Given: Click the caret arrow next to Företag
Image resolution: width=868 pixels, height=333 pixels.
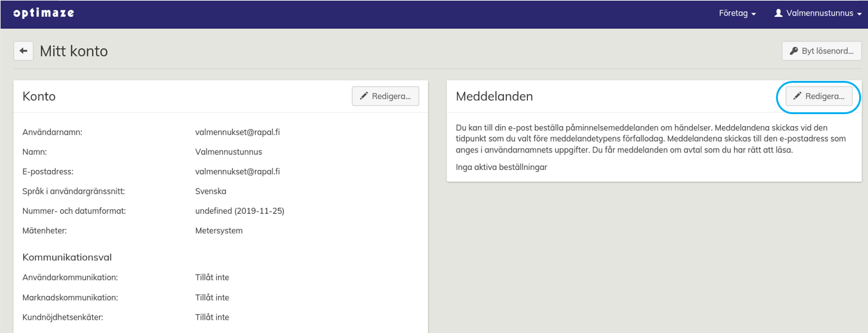Looking at the screenshot, I should (754, 14).
